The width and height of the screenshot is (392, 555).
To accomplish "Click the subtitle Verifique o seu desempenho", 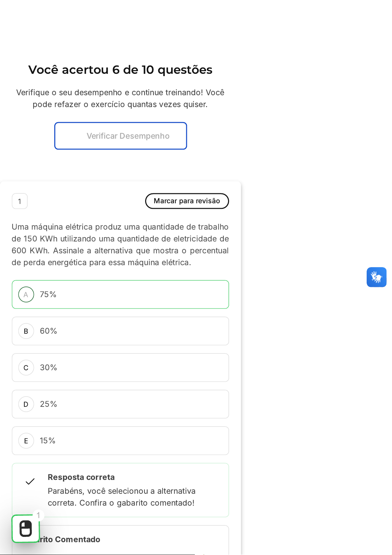I will click(x=120, y=98).
